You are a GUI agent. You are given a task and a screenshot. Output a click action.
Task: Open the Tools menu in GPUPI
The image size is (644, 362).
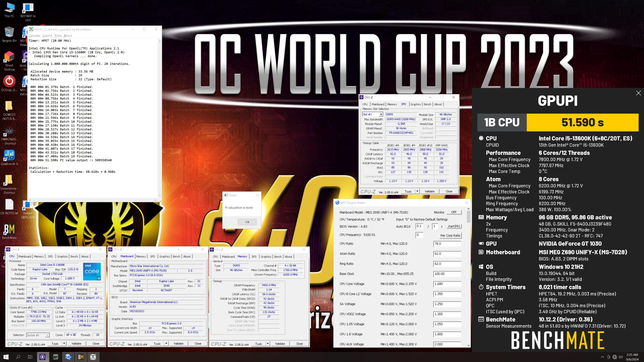coord(58,36)
